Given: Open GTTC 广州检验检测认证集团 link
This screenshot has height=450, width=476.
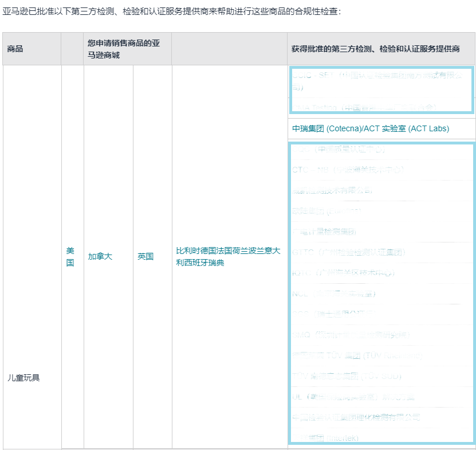Looking at the screenshot, I should [x=348, y=252].
